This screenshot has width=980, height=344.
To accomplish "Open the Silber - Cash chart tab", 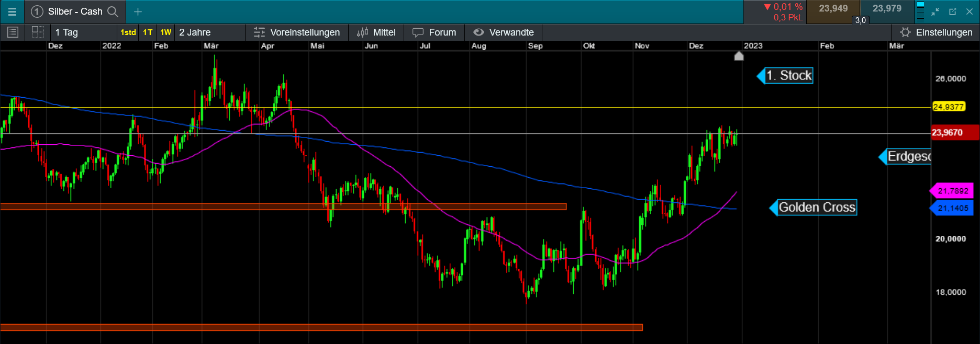I will point(75,12).
